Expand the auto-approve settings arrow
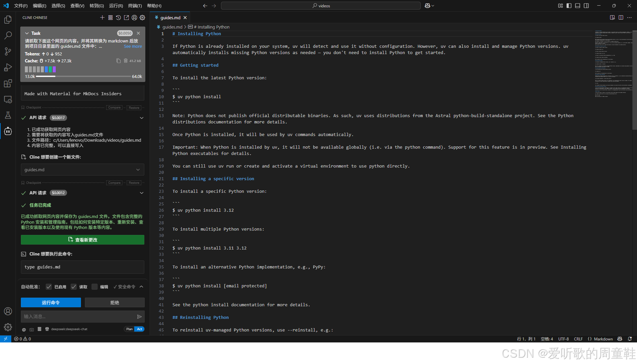Screen dimensions: 637x364 click(141, 287)
